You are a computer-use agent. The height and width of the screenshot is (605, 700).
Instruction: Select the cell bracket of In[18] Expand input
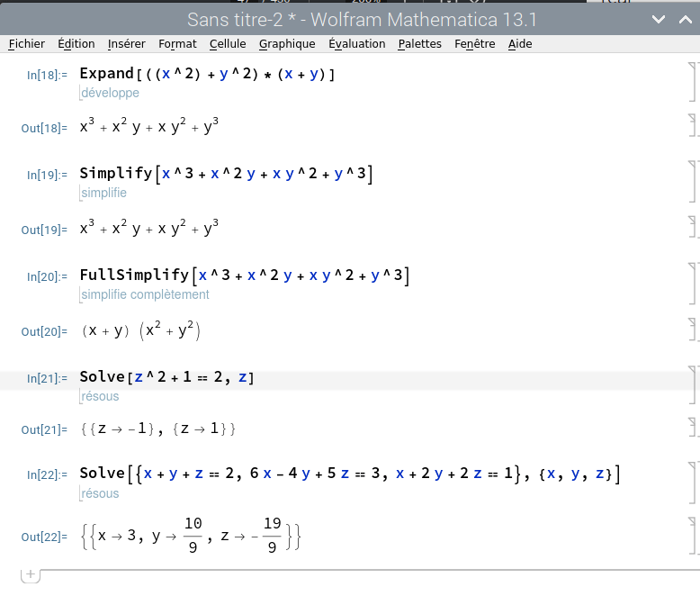pyautogui.click(x=691, y=81)
